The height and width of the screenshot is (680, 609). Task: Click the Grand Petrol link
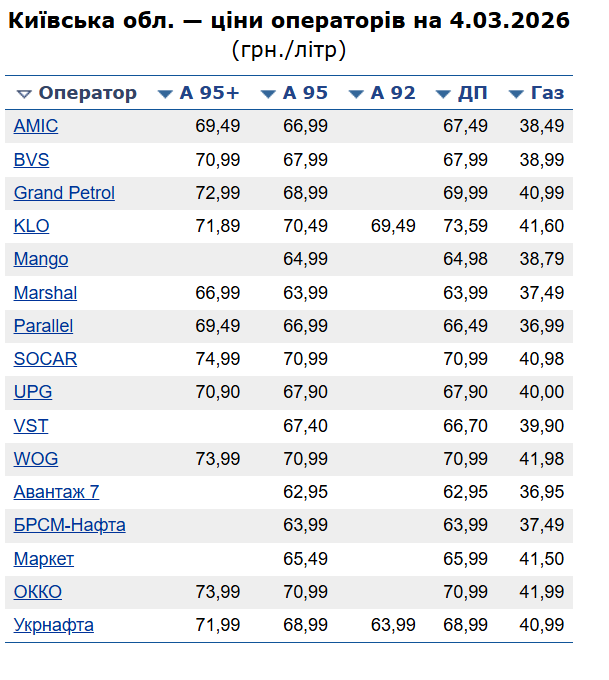pyautogui.click(x=64, y=193)
